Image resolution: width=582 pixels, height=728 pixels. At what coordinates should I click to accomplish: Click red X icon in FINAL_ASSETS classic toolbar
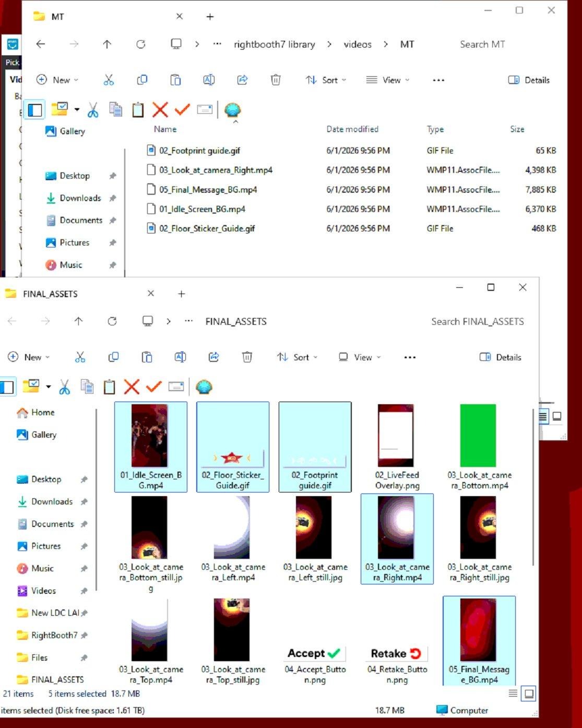[132, 387]
